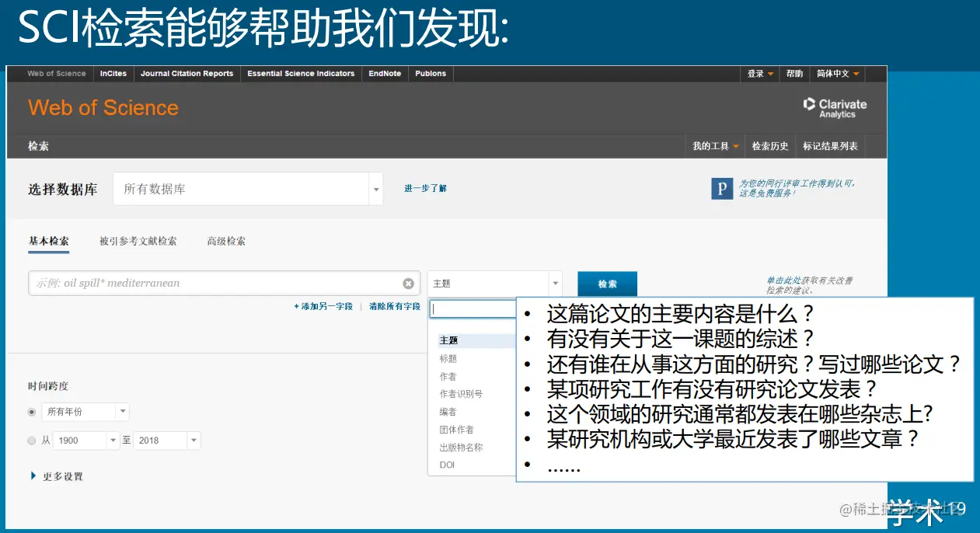Image resolution: width=980 pixels, height=533 pixels.
Task: Open the Web of Science top tab
Action: pos(57,74)
